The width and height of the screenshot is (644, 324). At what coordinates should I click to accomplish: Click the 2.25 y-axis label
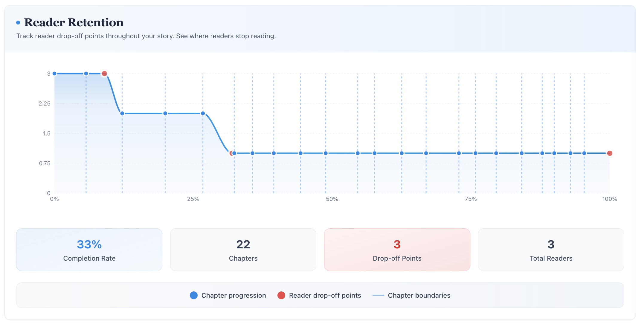(x=45, y=104)
